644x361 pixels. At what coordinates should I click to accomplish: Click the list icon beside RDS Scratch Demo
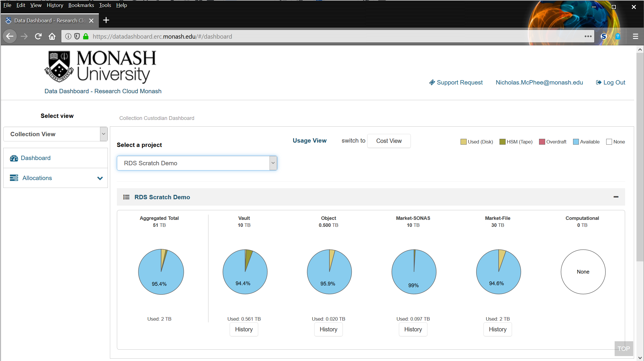pos(126,197)
